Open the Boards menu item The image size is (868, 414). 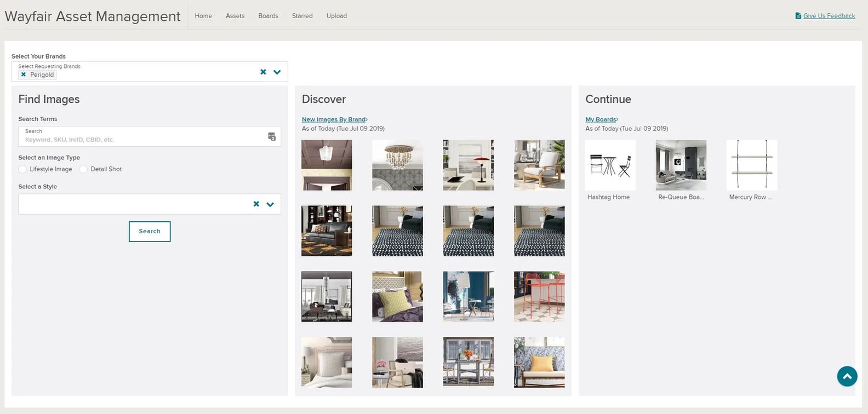pyautogui.click(x=269, y=16)
